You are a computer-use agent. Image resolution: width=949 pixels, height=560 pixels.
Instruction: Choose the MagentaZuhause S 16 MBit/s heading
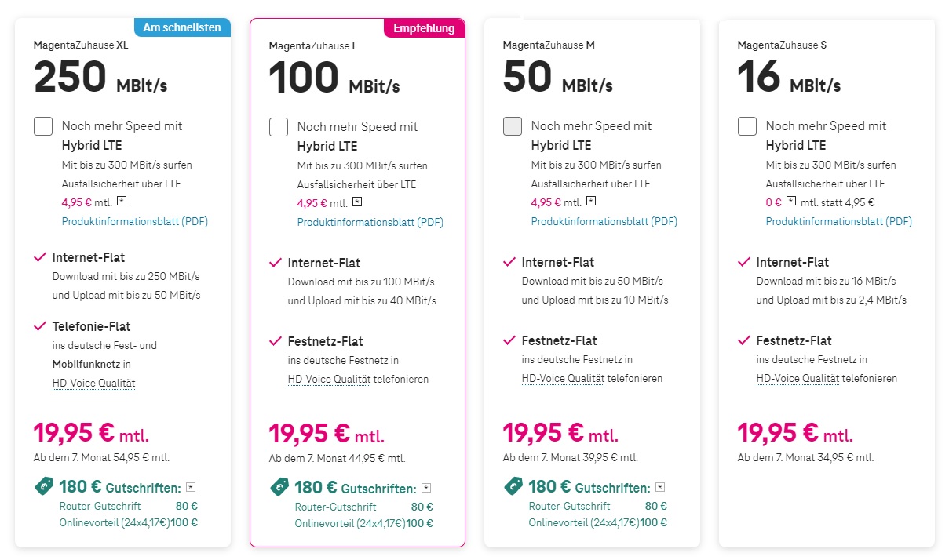(790, 68)
